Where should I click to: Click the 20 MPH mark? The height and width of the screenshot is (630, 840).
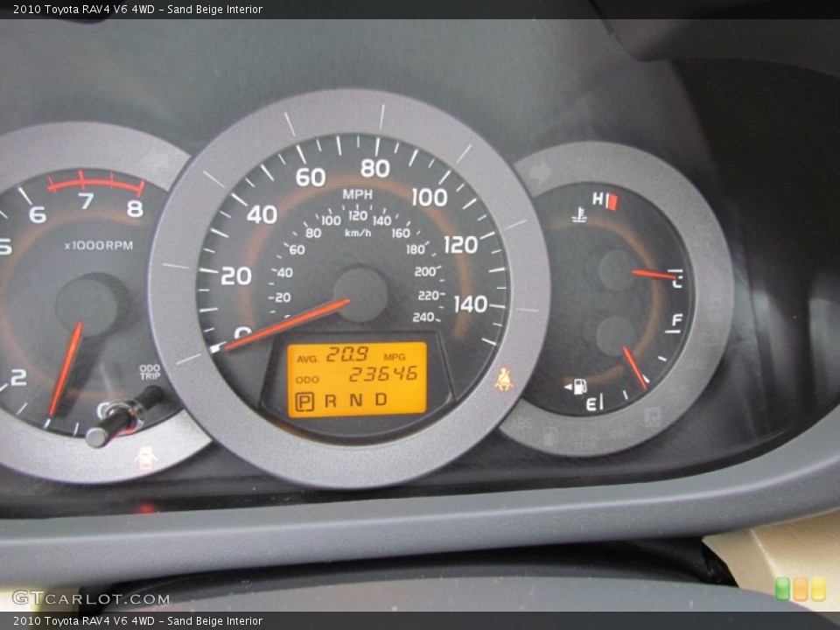(x=236, y=276)
